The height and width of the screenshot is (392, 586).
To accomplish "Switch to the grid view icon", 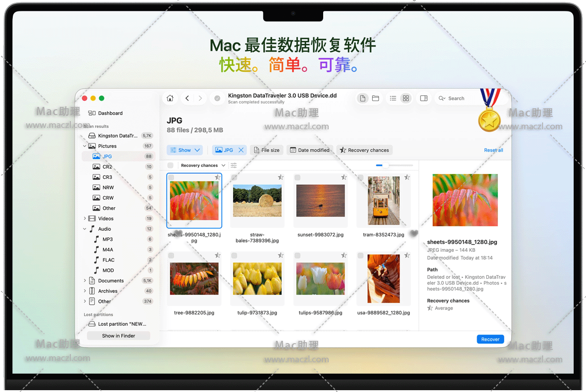I will pos(405,98).
